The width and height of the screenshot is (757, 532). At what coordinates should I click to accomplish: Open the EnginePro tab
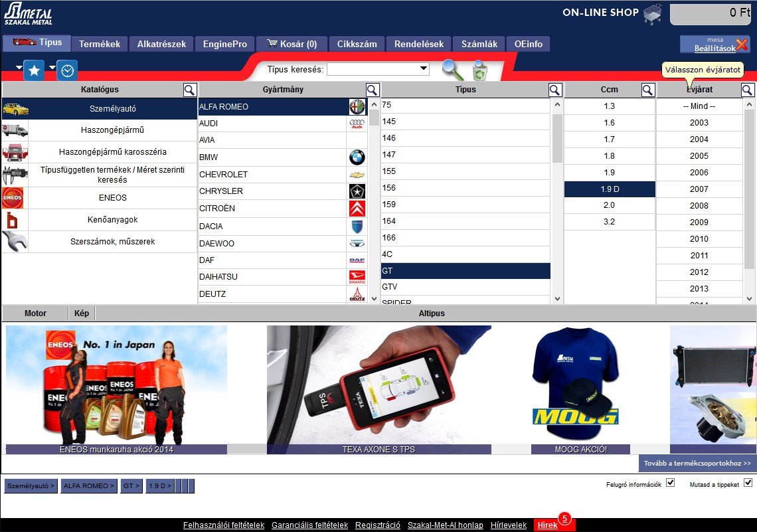[x=225, y=44]
